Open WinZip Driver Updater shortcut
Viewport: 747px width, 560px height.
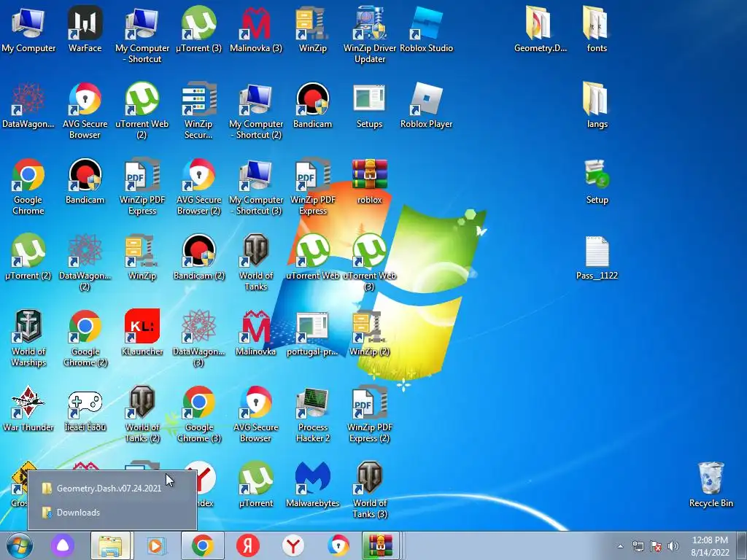pyautogui.click(x=370, y=34)
